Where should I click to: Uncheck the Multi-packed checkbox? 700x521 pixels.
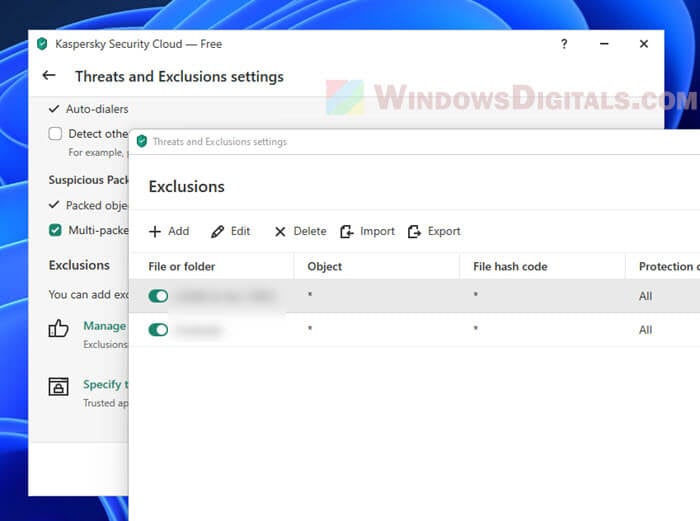(55, 230)
